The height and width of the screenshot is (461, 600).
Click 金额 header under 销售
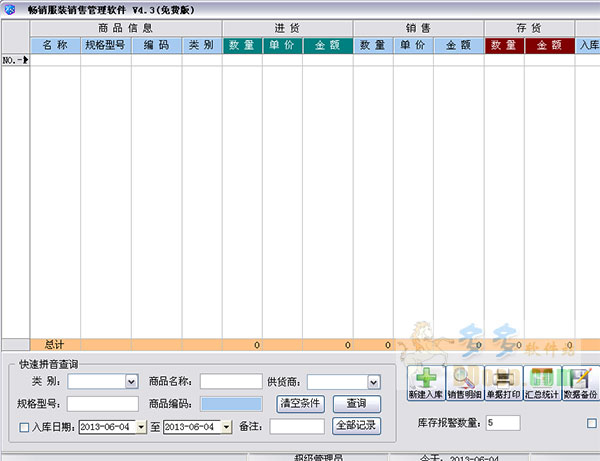pyautogui.click(x=459, y=45)
